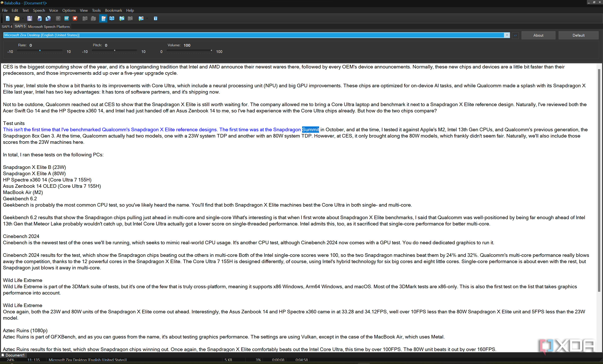This screenshot has height=364, width=603.
Task: Open Help with question mark icon
Action: click(x=155, y=18)
